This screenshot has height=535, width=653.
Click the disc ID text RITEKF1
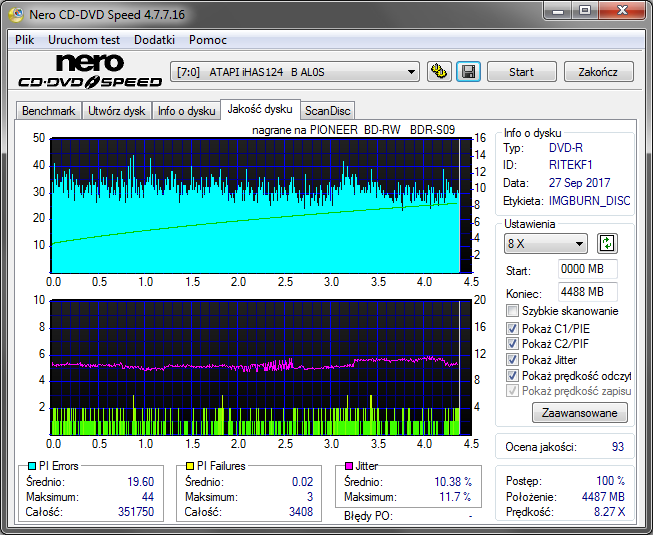click(x=571, y=165)
